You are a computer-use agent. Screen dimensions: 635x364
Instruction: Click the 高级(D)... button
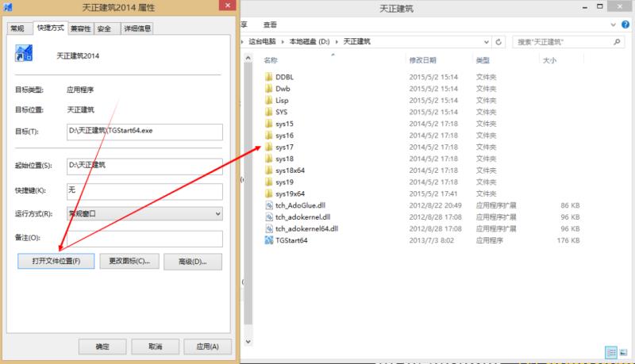click(193, 262)
